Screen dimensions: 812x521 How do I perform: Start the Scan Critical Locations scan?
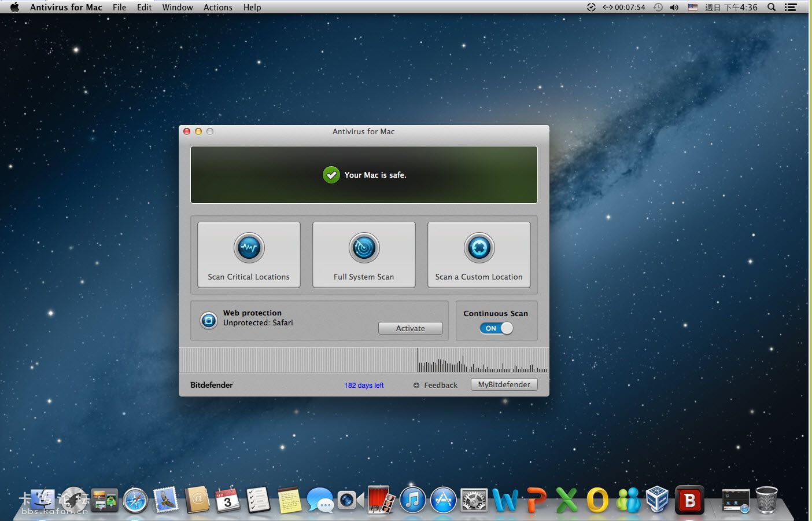(x=249, y=255)
